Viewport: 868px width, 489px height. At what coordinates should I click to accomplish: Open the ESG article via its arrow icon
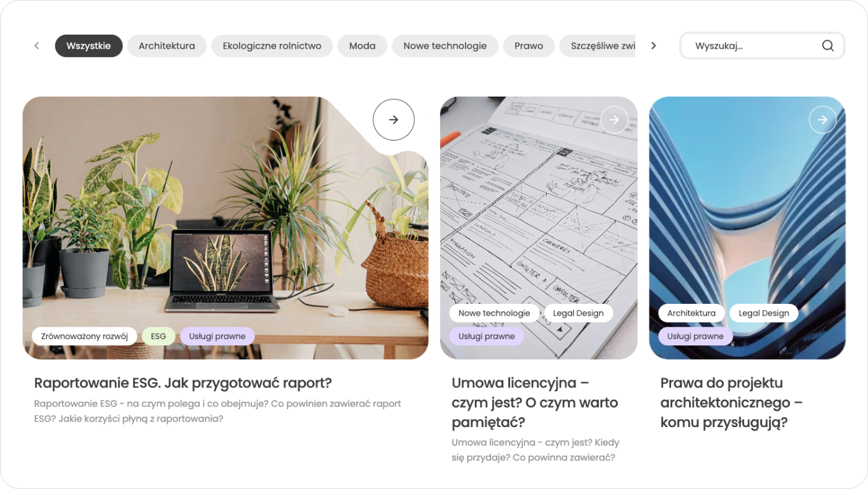(394, 119)
